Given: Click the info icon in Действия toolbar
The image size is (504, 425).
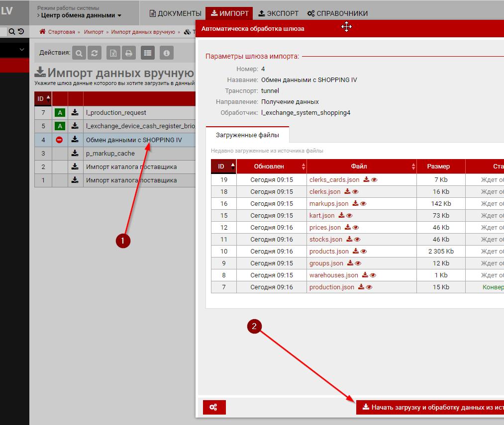Looking at the screenshot, I should point(166,53).
